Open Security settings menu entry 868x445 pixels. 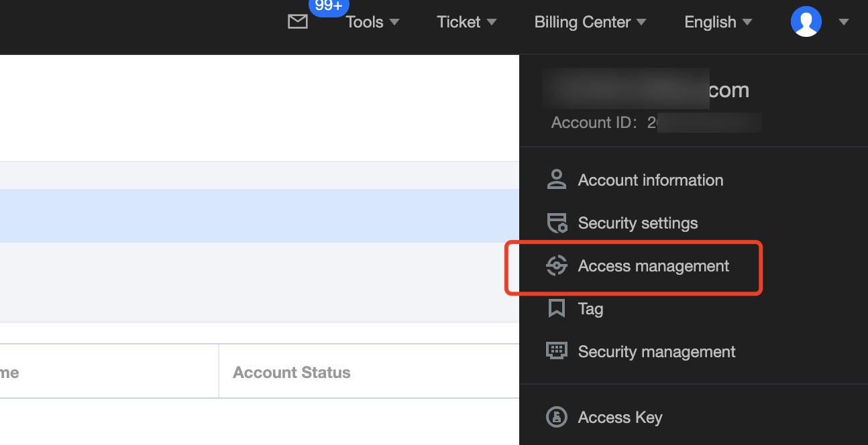[x=637, y=223]
